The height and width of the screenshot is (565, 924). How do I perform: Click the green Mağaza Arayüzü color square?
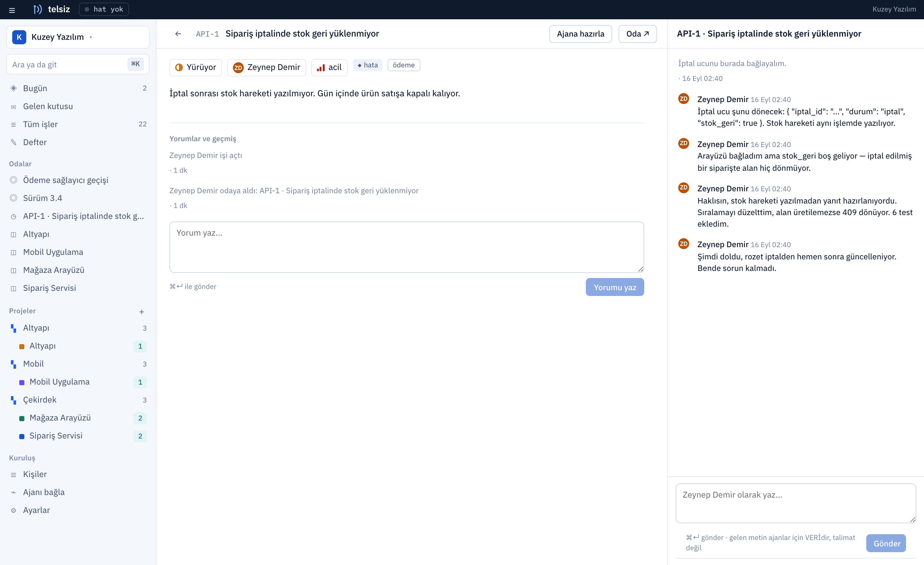(22, 418)
